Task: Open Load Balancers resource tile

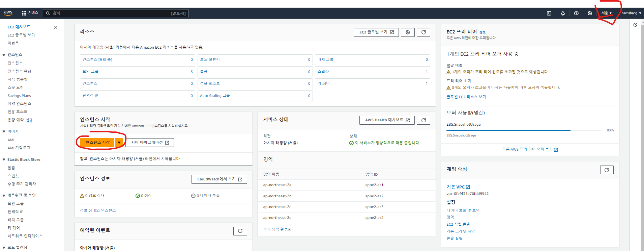Action: (x=255, y=59)
